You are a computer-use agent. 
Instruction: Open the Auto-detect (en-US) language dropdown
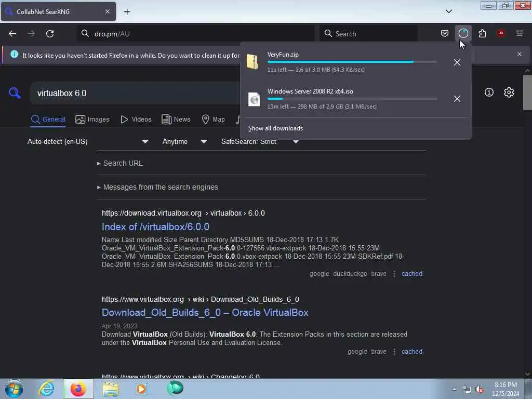88,141
